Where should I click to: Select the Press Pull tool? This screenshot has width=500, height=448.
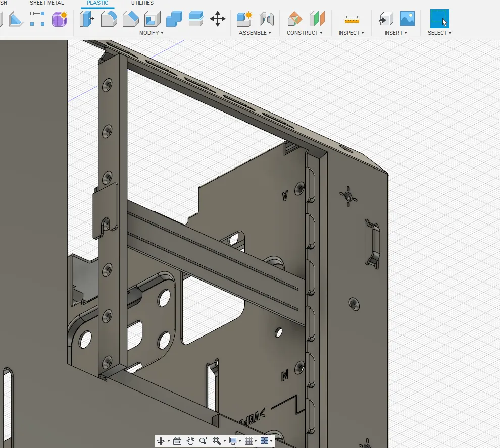[87, 19]
